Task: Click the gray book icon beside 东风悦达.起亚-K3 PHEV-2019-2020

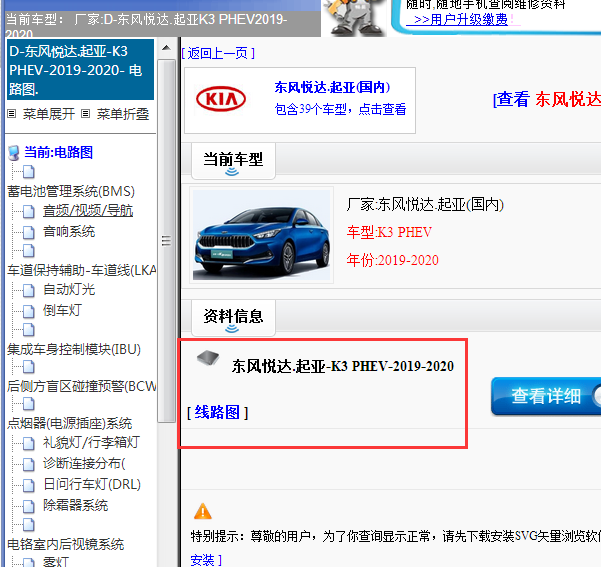Action: tap(208, 358)
